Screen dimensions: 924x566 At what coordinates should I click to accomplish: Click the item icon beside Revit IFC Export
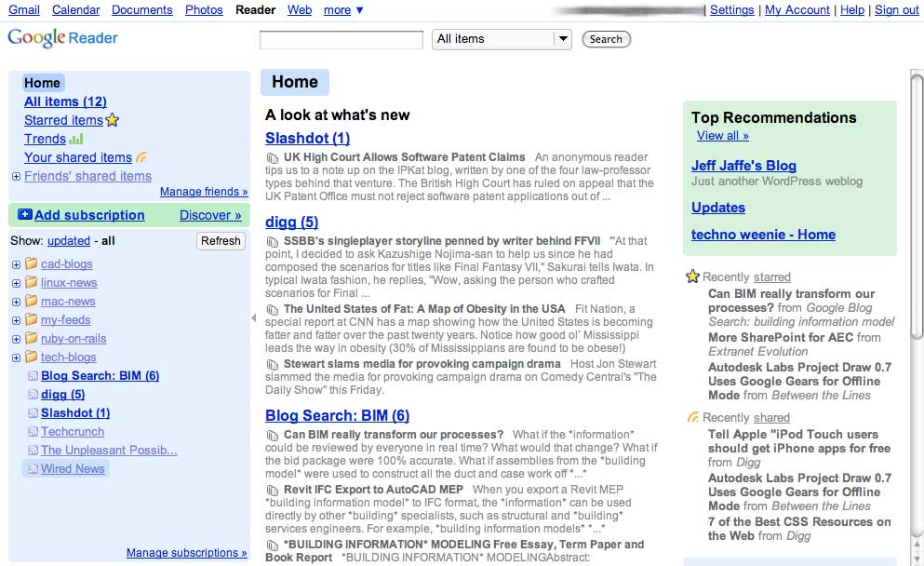coord(273,490)
